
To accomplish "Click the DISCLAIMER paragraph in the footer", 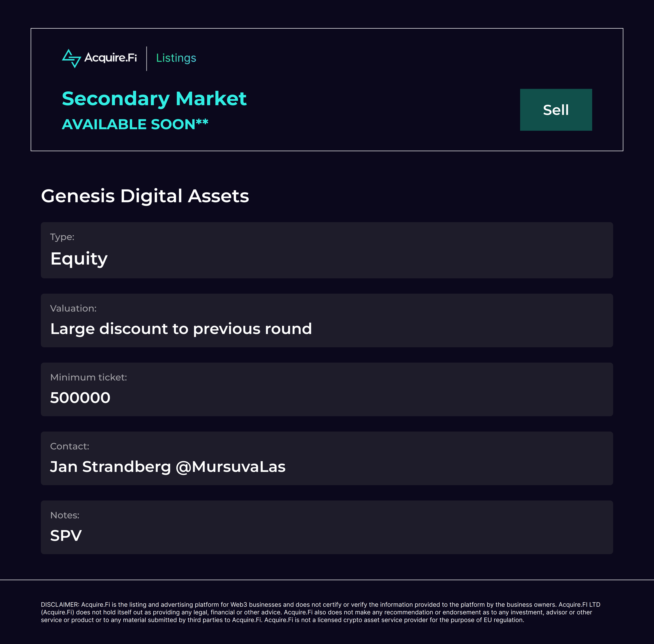I will click(x=321, y=612).
